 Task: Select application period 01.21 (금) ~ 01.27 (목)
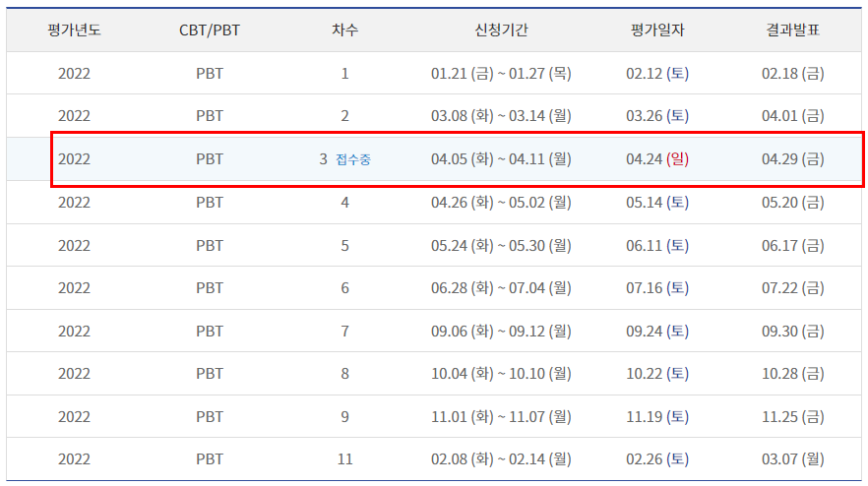pos(501,74)
